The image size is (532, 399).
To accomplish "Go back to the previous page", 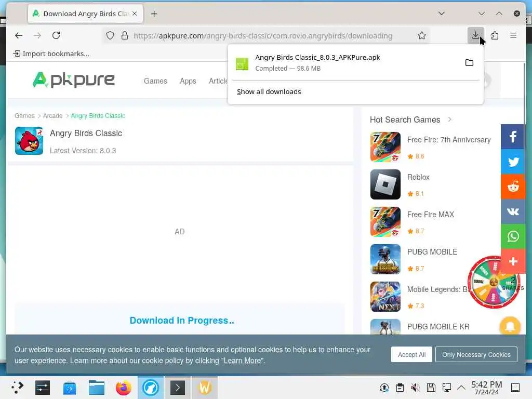I will click(19, 35).
